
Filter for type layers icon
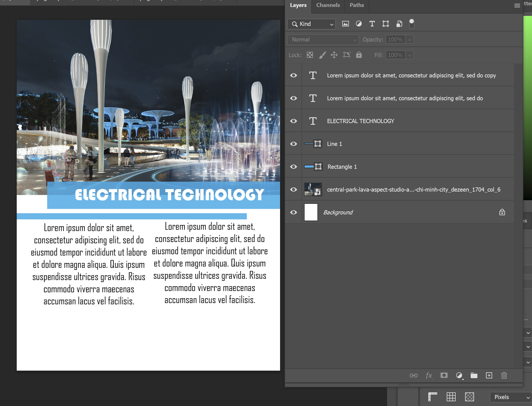coord(372,24)
